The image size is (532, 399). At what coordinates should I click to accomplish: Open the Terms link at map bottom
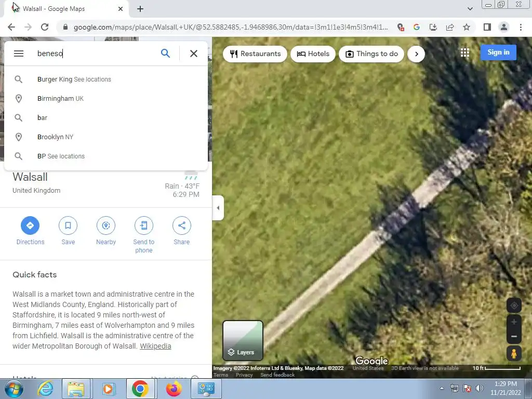[x=220, y=375]
